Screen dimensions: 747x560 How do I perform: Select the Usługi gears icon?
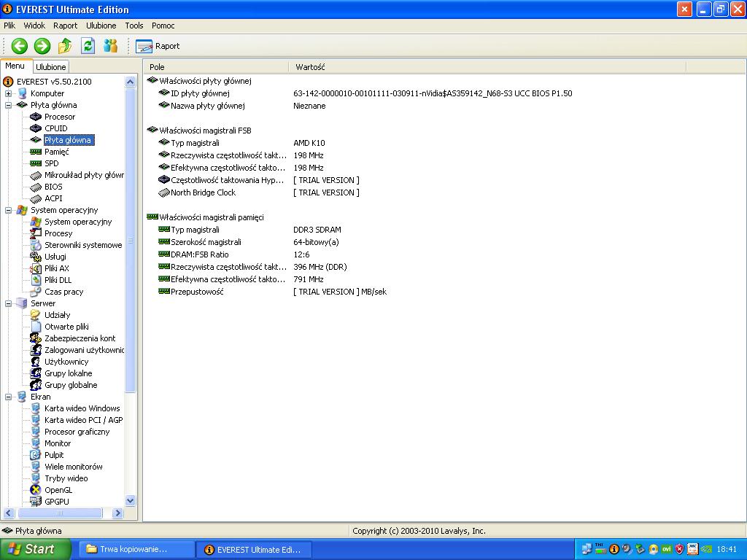pyautogui.click(x=36, y=257)
